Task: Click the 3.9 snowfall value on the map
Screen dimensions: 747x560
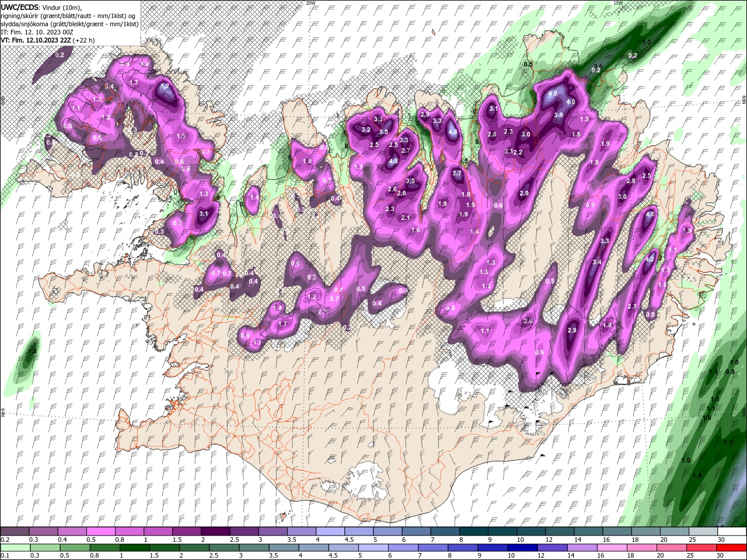Action: click(558, 116)
